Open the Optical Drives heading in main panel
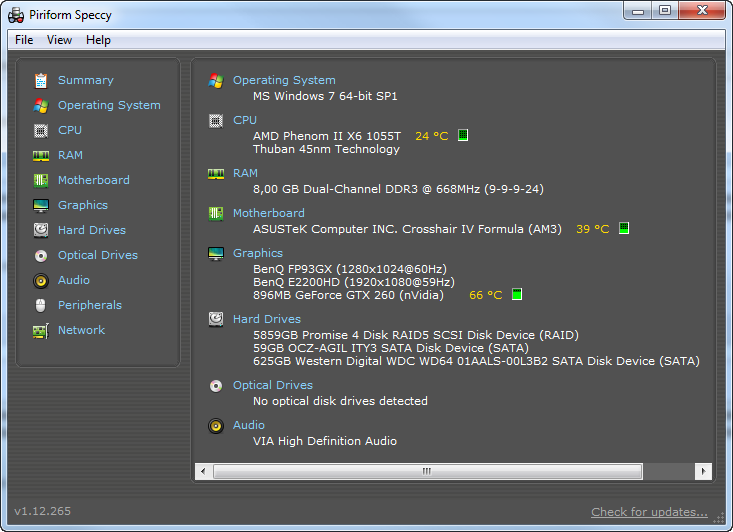Viewport: 733px width, 532px height. click(x=273, y=385)
